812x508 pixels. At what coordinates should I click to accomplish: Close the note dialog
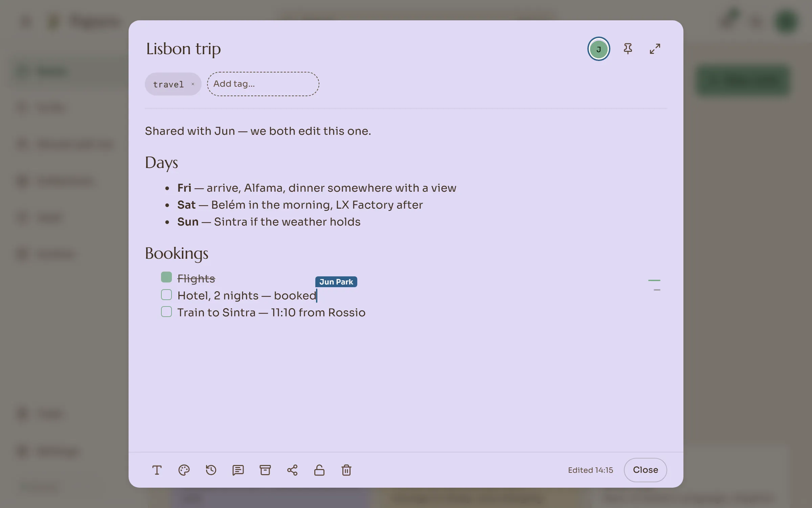point(645,470)
